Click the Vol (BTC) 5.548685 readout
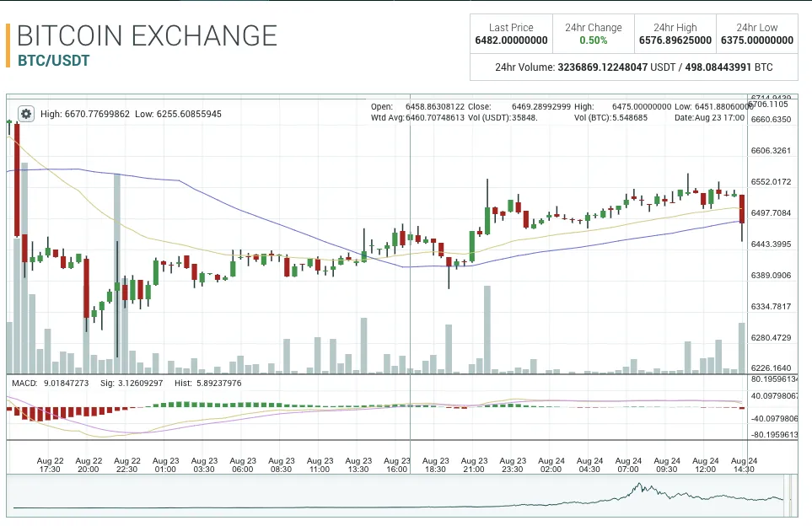Image resolution: width=812 pixels, height=526 pixels. tap(610, 117)
